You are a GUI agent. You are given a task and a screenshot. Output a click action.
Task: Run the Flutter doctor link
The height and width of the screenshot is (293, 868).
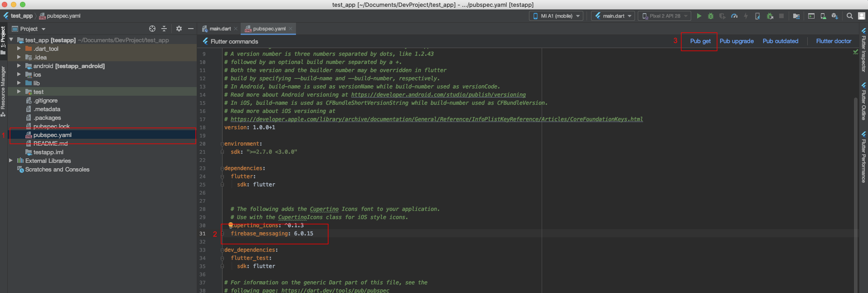[x=834, y=41]
